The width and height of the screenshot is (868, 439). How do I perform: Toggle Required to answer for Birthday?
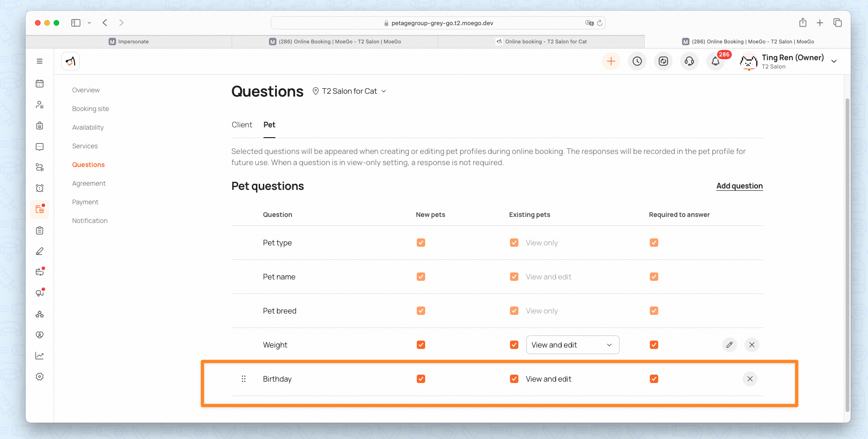click(x=654, y=379)
